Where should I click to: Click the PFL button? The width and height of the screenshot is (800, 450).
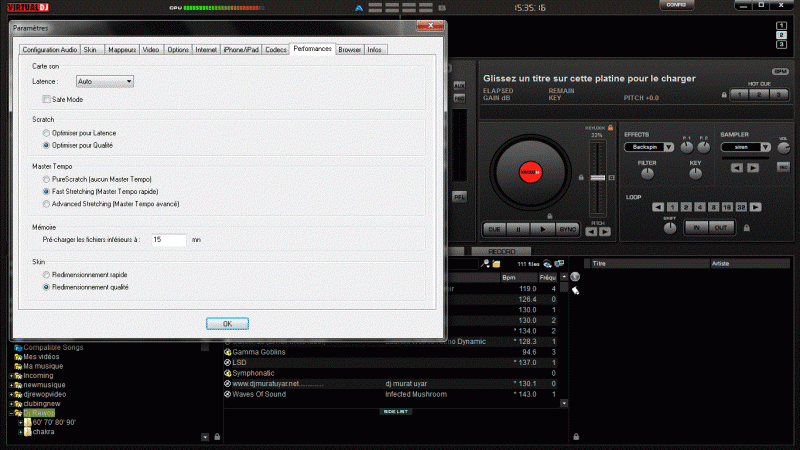point(459,197)
